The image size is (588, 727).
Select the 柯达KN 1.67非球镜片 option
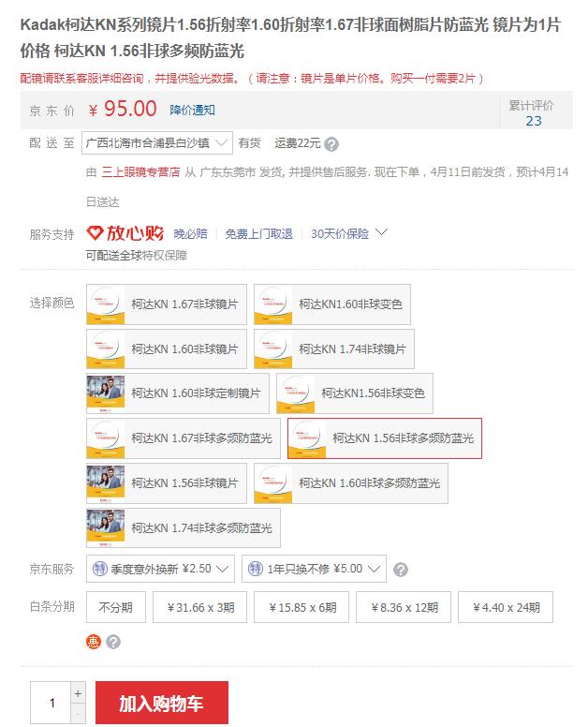click(x=167, y=304)
